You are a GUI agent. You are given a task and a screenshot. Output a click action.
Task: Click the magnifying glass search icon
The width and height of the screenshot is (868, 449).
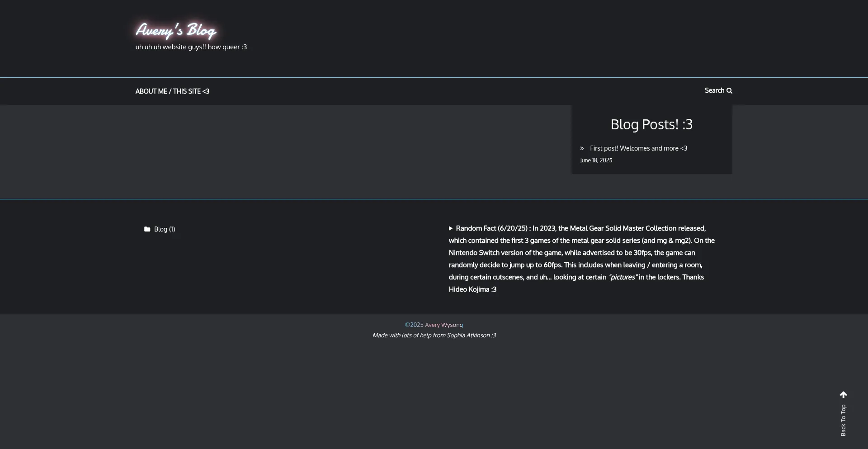click(729, 91)
